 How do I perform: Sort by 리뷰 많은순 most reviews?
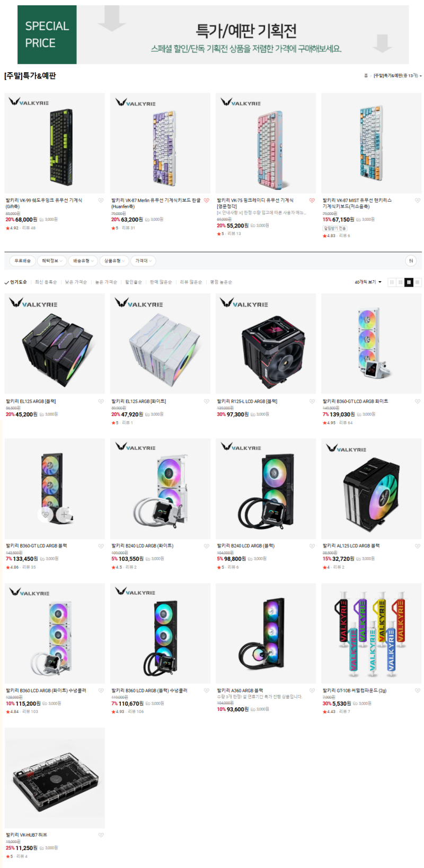pos(191,282)
